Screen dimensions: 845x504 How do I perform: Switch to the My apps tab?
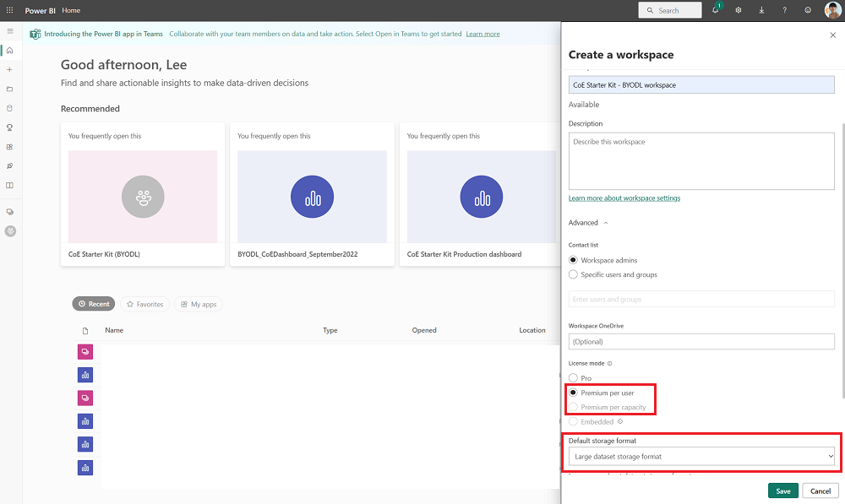(x=199, y=304)
